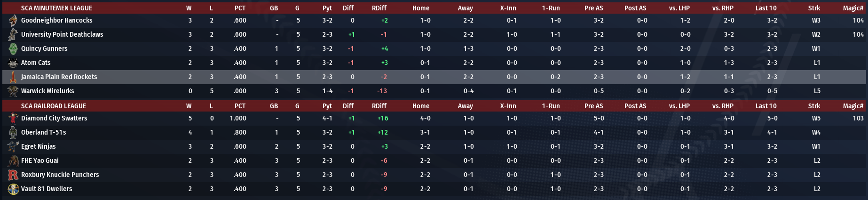868x200 pixels.
Task: Sort Minutemen League by RDiff column
Action: [x=379, y=8]
